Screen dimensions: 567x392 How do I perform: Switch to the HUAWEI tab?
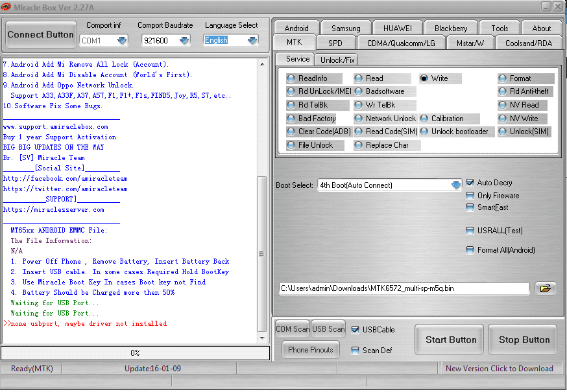(x=398, y=28)
